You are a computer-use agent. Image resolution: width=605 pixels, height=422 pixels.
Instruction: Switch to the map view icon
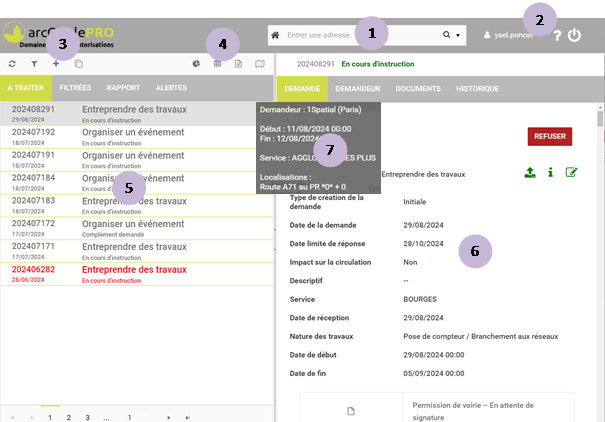pyautogui.click(x=261, y=63)
